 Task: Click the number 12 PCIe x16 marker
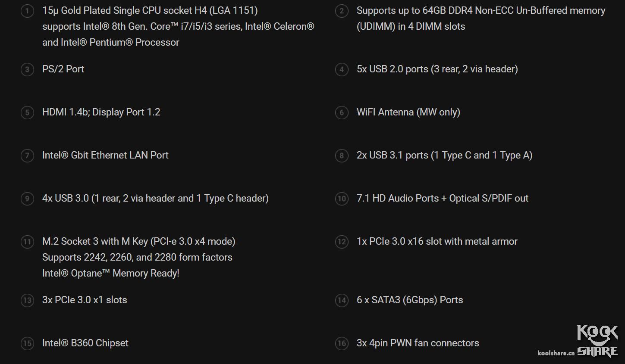342,242
